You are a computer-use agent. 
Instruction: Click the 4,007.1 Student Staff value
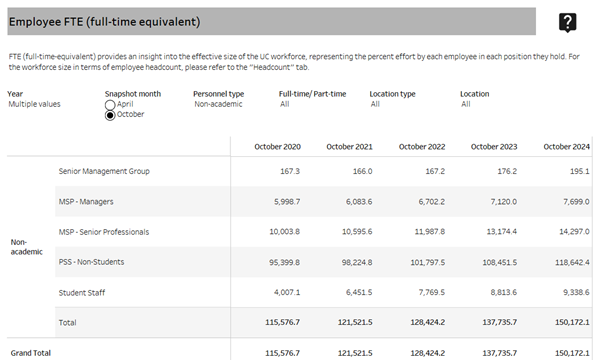pyautogui.click(x=287, y=292)
